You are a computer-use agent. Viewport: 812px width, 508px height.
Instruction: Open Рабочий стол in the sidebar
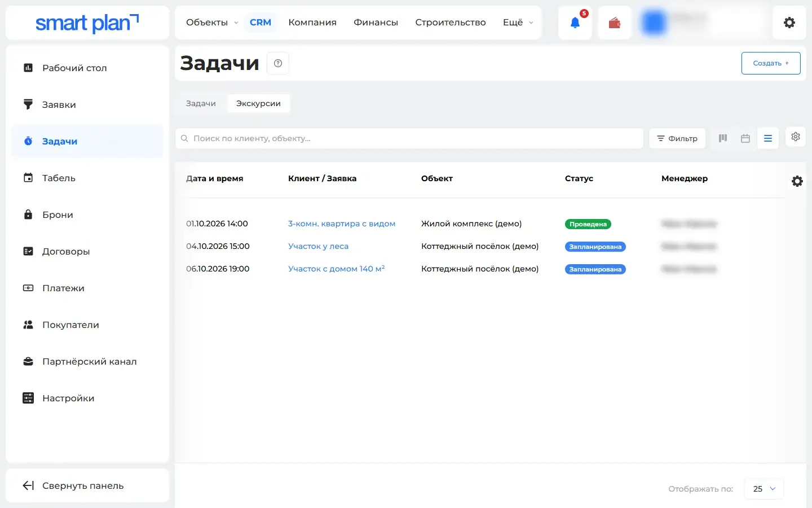87,68
